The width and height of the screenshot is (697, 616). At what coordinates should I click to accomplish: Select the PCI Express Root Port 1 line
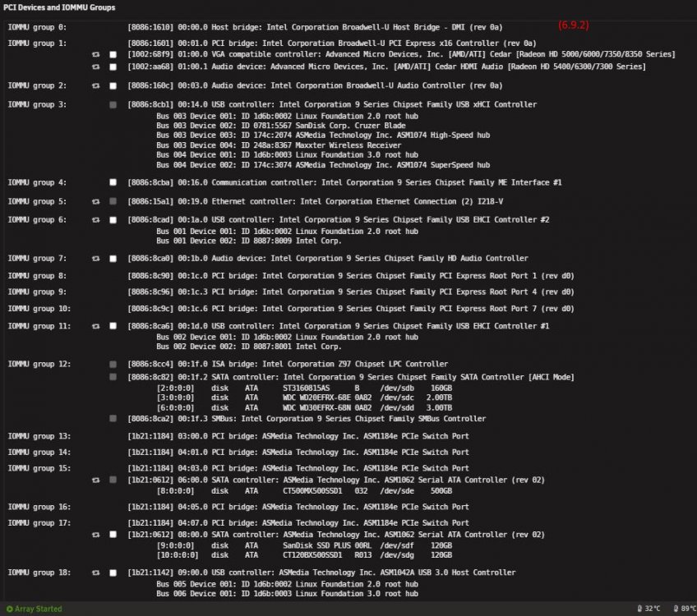coord(351,276)
